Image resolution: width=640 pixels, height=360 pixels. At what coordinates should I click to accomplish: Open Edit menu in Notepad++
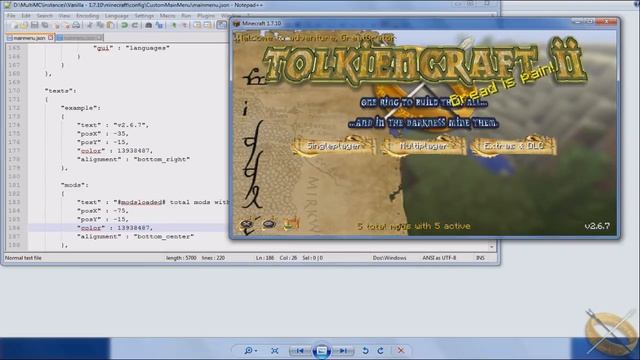26,16
